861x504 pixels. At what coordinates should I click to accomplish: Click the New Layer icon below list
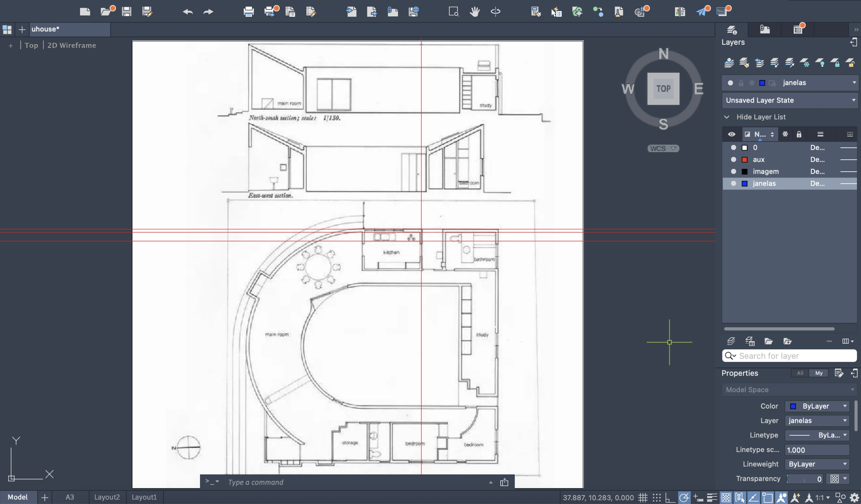coord(731,341)
